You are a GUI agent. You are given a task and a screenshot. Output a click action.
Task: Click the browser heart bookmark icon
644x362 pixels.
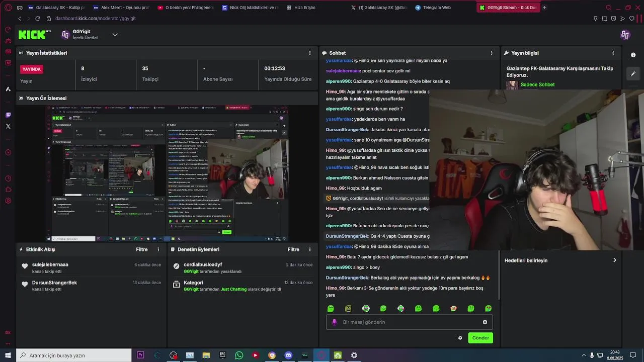click(631, 19)
